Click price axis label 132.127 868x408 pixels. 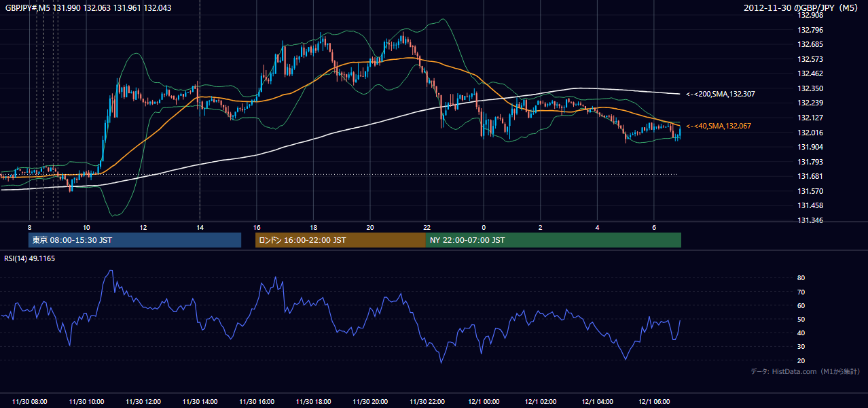(x=810, y=118)
